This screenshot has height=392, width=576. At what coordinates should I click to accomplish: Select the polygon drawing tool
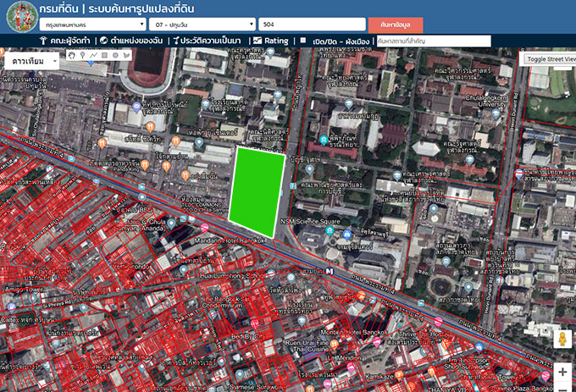127,56
